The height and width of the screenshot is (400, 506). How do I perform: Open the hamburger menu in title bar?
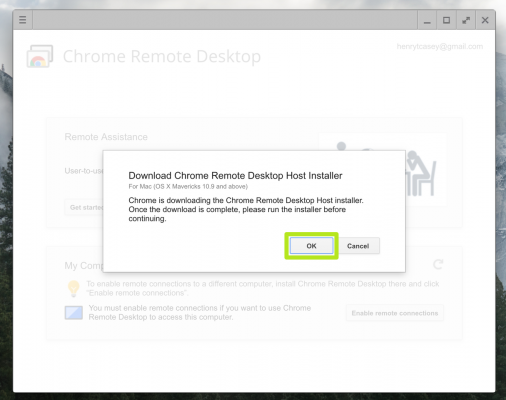click(23, 20)
